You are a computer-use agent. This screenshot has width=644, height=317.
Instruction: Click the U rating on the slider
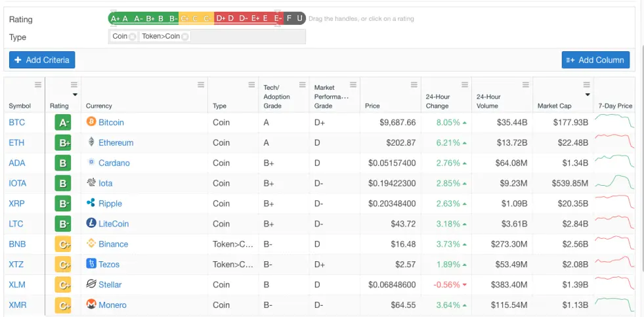point(300,18)
